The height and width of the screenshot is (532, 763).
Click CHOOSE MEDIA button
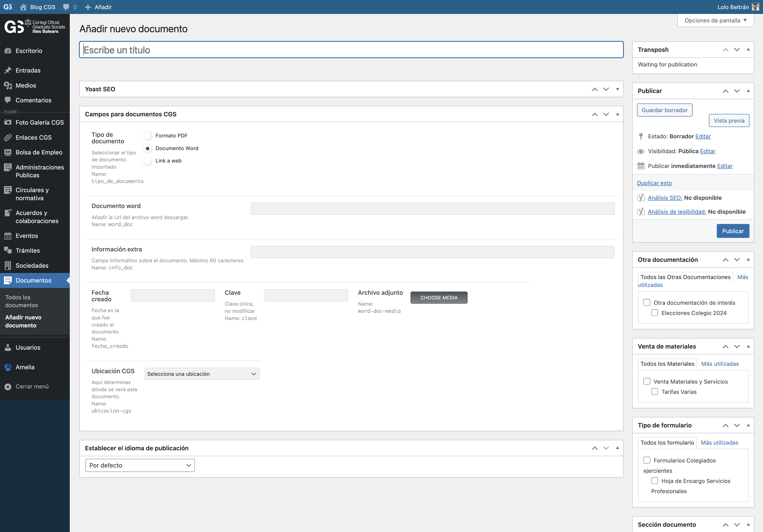439,298
